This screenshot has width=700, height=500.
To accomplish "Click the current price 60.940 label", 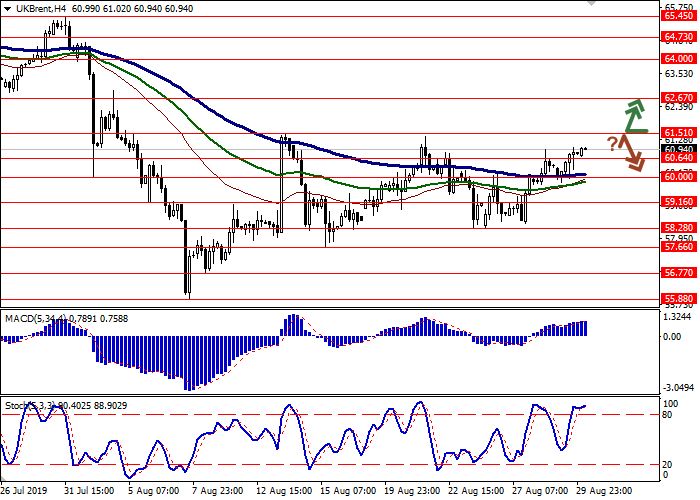I will point(678,148).
